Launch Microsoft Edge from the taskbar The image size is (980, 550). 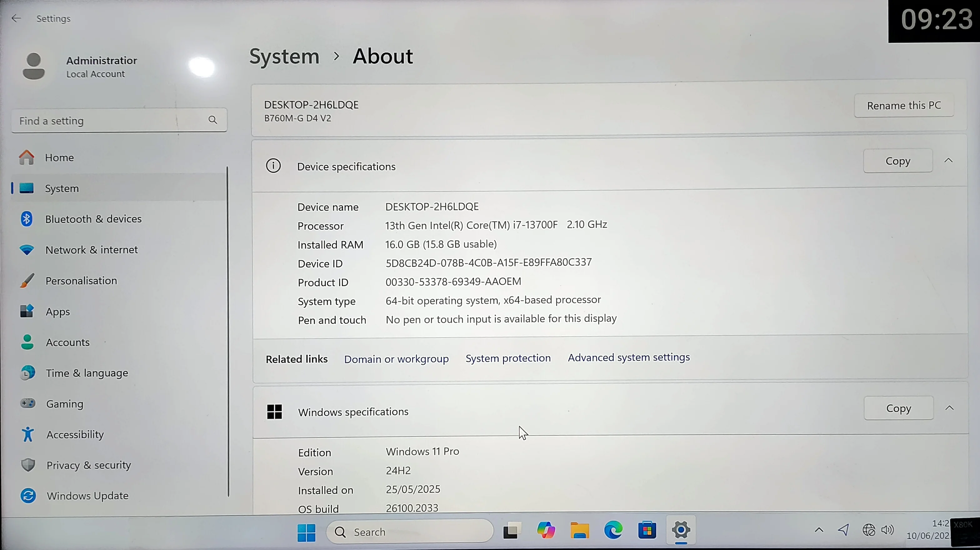(x=613, y=530)
